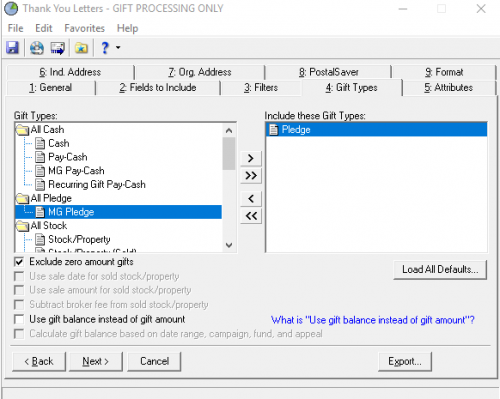Toggle Use sale date for sold stock/property
The width and height of the screenshot is (500, 399).
tap(19, 276)
